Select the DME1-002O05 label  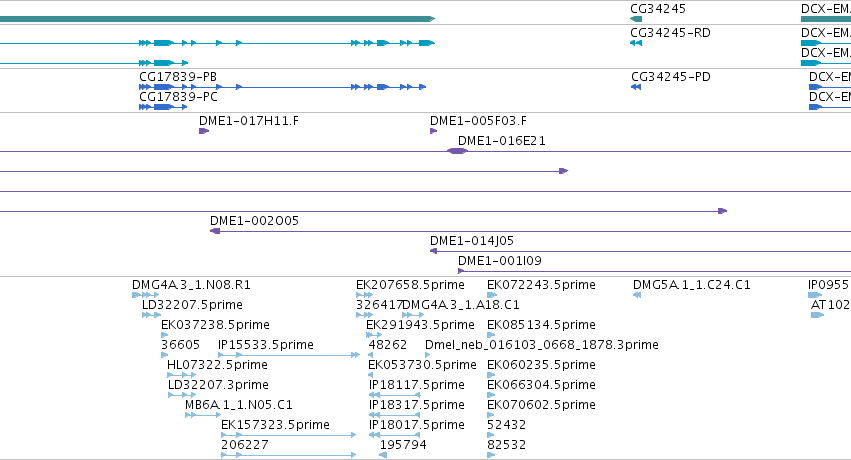pos(254,221)
